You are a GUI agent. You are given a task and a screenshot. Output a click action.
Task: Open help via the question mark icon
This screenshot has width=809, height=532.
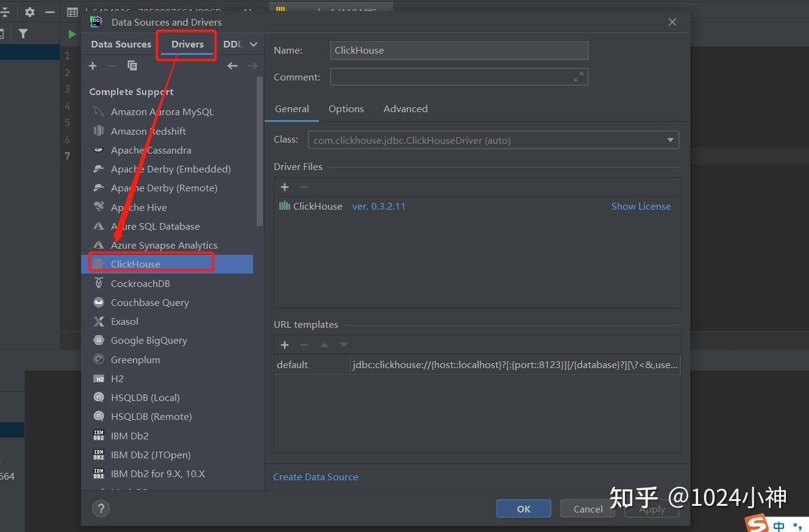point(101,508)
